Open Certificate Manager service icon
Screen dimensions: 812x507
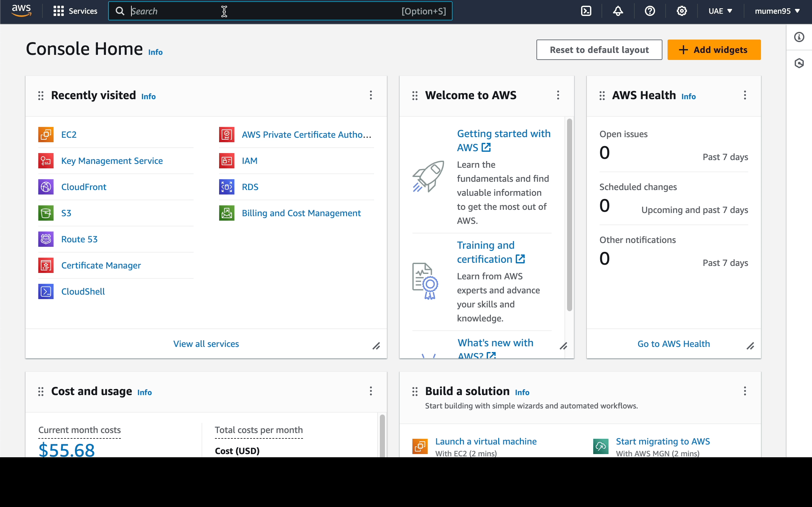click(46, 265)
